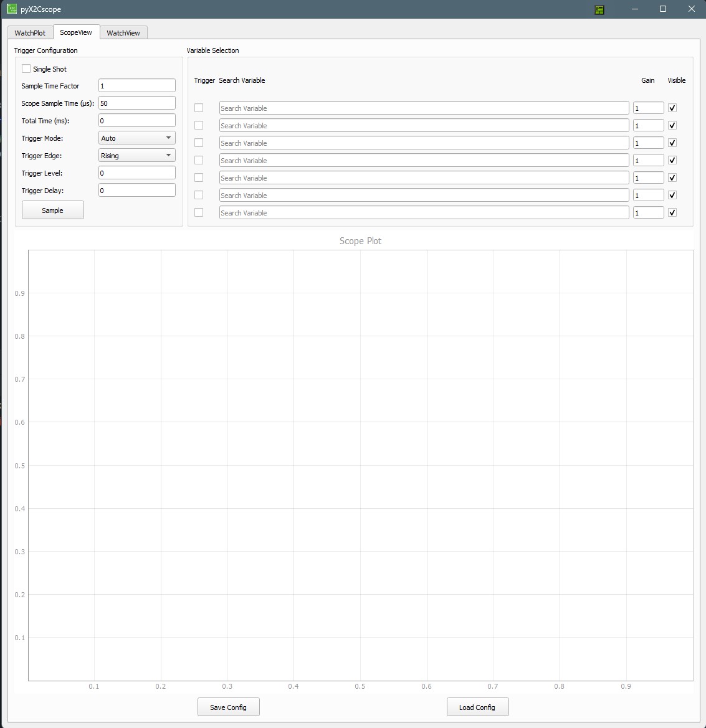This screenshot has width=706, height=728.
Task: Click the Total Time (ms) field
Action: pyautogui.click(x=137, y=121)
